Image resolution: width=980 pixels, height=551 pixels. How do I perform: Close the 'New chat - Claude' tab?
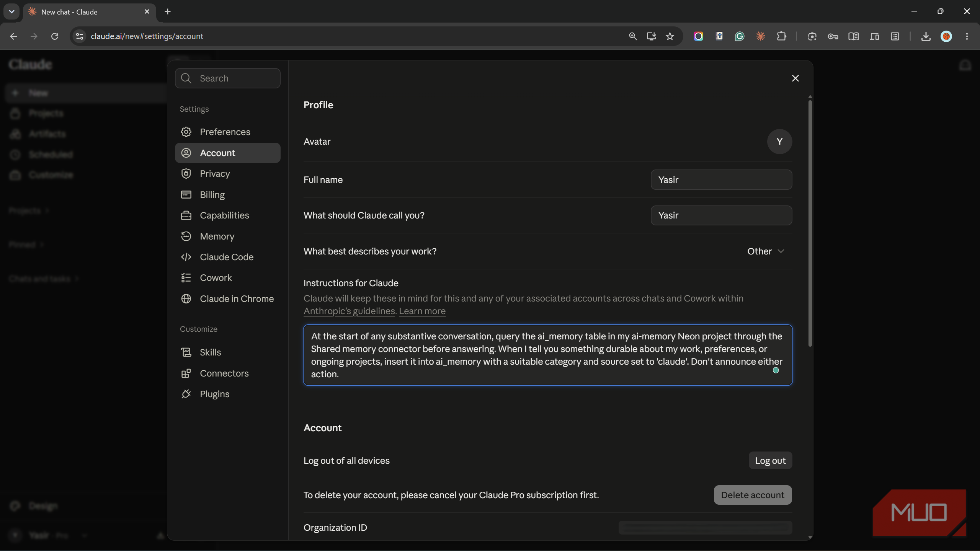click(x=147, y=12)
